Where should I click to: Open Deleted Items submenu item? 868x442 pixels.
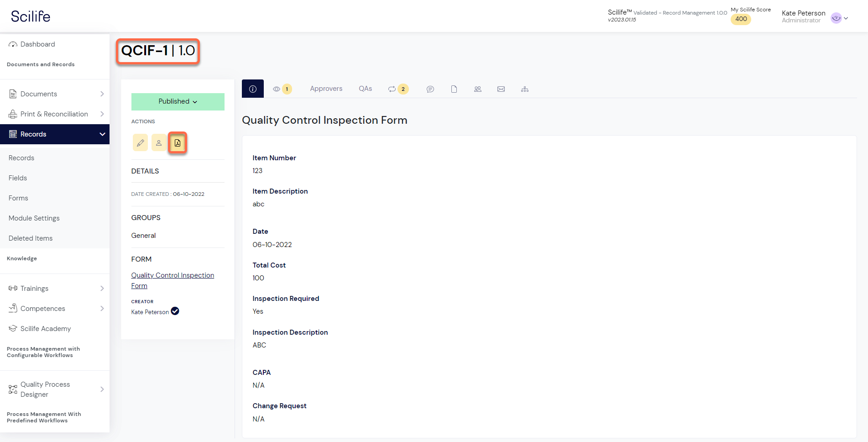[31, 238]
